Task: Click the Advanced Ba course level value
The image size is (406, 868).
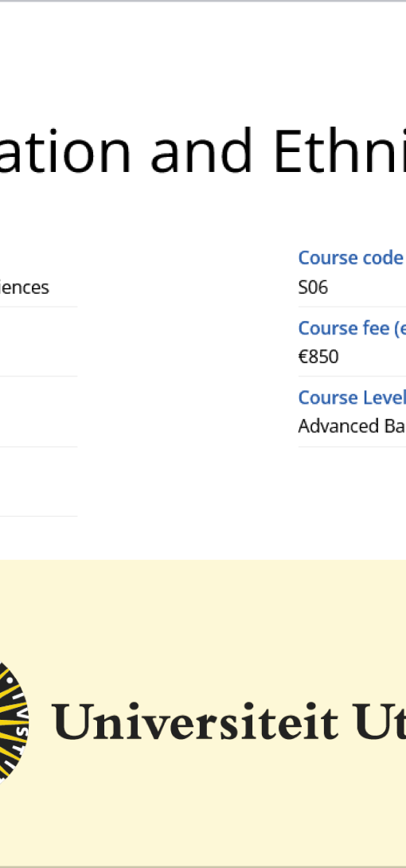Action: click(x=352, y=426)
